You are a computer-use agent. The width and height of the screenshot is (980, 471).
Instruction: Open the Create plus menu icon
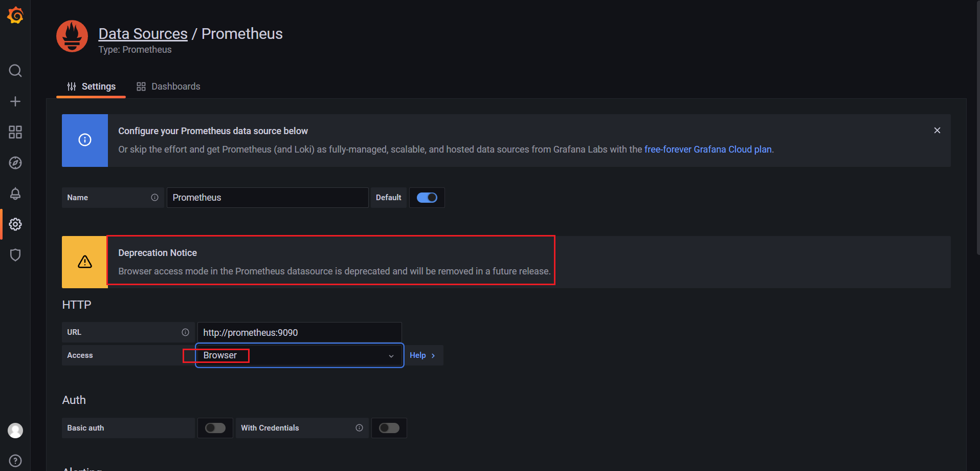(x=15, y=101)
